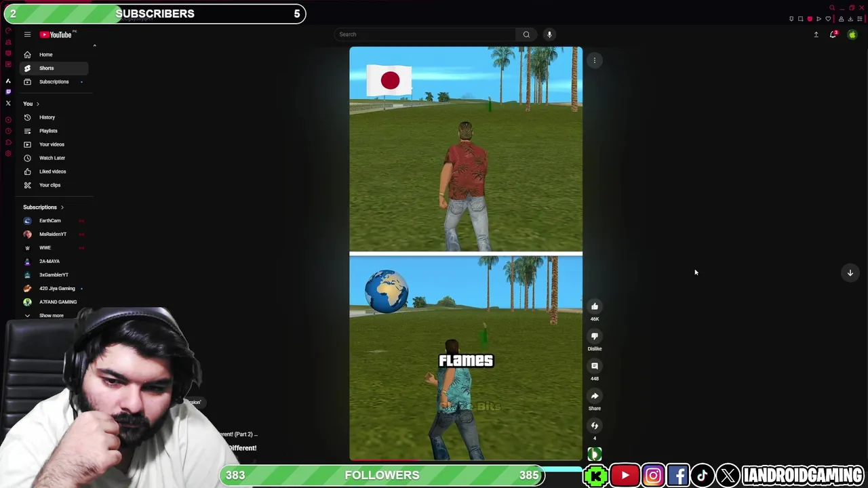Click browser pinboard pin icon
Image resolution: width=868 pixels, height=488 pixels.
(x=791, y=19)
